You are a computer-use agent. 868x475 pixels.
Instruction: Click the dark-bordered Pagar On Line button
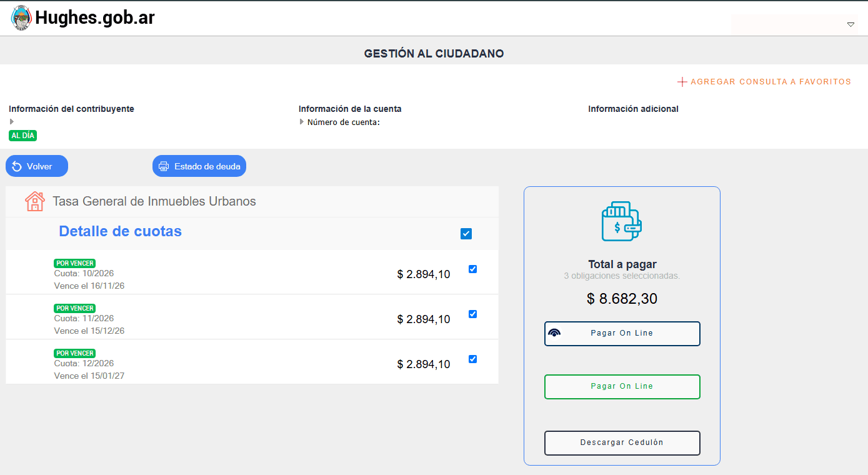pos(622,334)
